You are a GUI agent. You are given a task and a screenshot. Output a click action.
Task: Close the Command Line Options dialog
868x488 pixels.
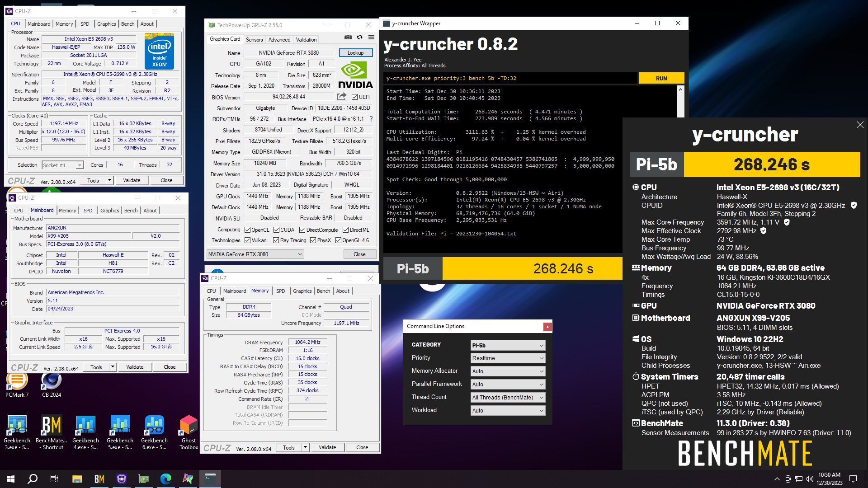[547, 326]
